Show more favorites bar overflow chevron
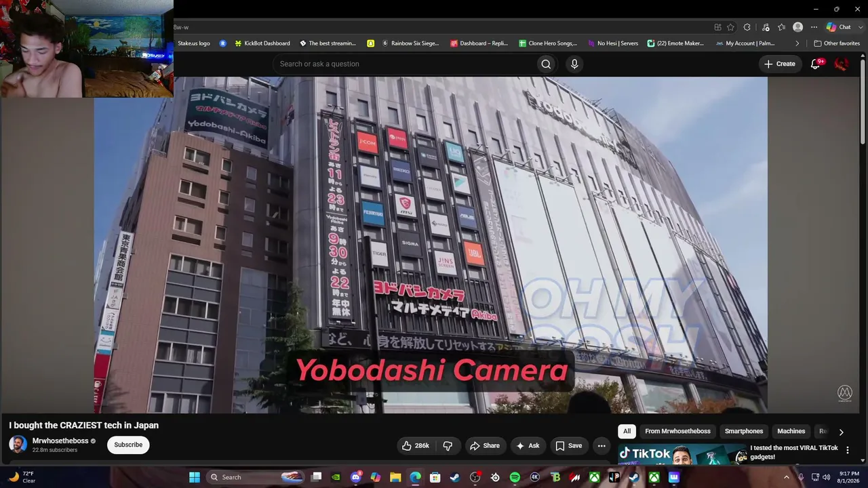 [x=797, y=43]
